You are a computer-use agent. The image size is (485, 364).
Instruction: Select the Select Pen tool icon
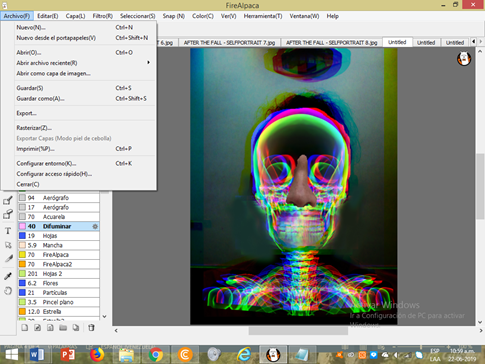[x=8, y=200]
